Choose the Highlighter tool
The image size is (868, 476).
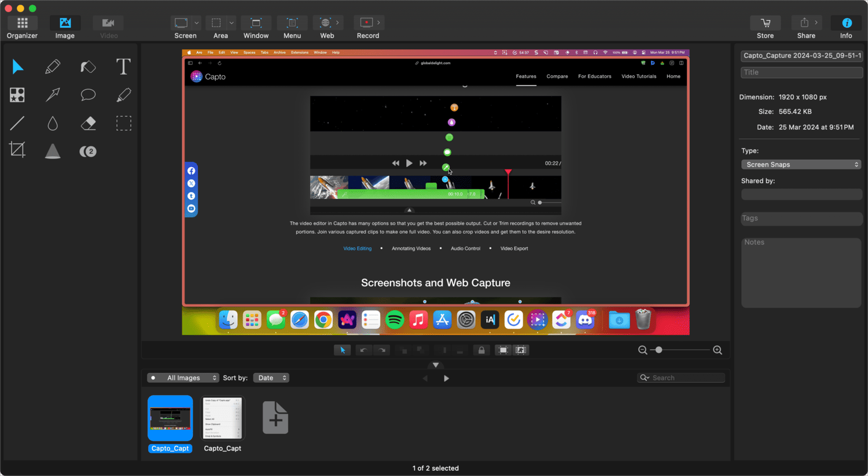click(123, 95)
